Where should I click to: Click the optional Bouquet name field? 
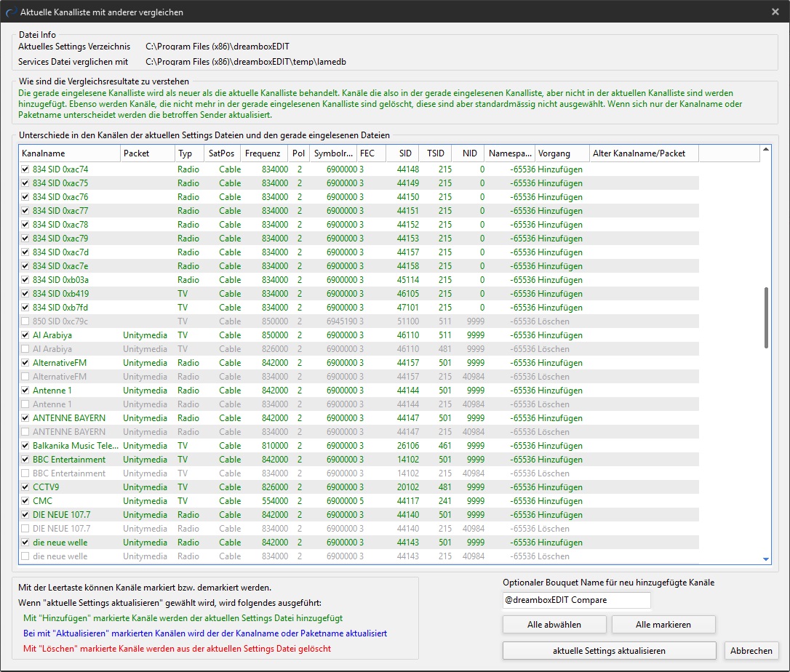click(576, 600)
